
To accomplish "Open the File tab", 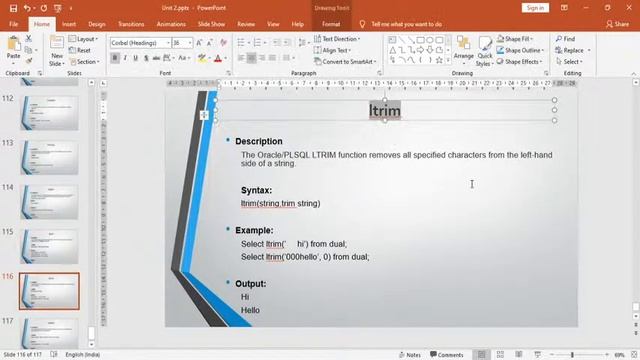I will [x=13, y=24].
